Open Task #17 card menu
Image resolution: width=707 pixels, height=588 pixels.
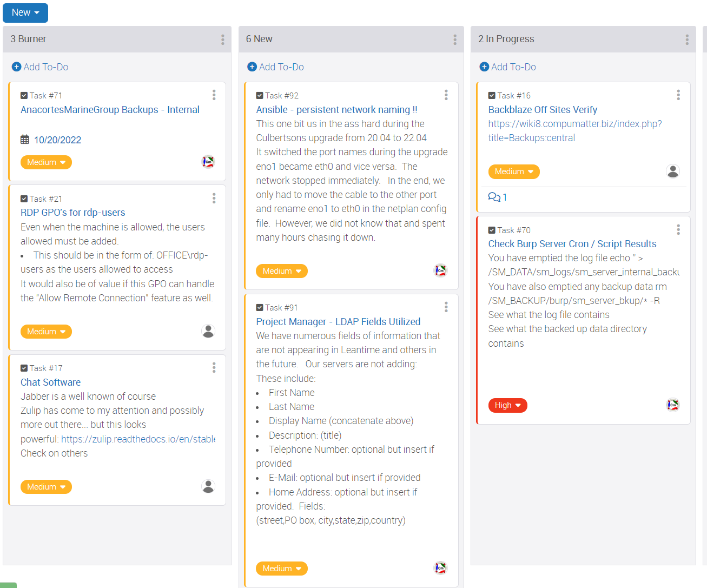(214, 368)
